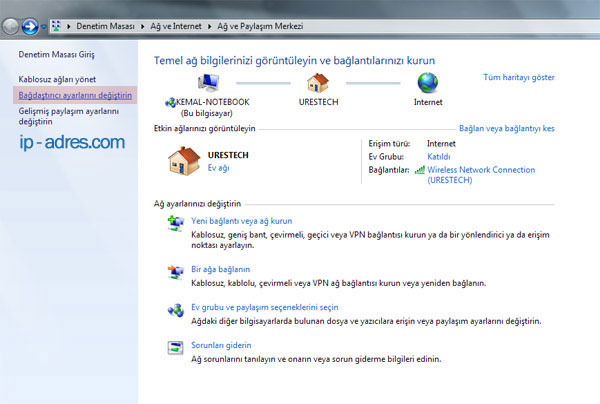The height and width of the screenshot is (404, 600).
Task: Click the URESTECH house icon in network map
Action: (x=317, y=82)
